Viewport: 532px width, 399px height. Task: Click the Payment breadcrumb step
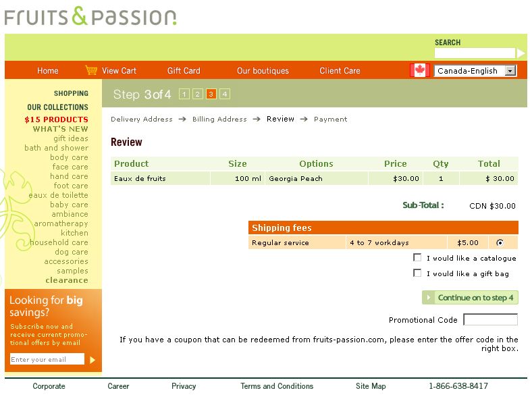click(x=330, y=119)
